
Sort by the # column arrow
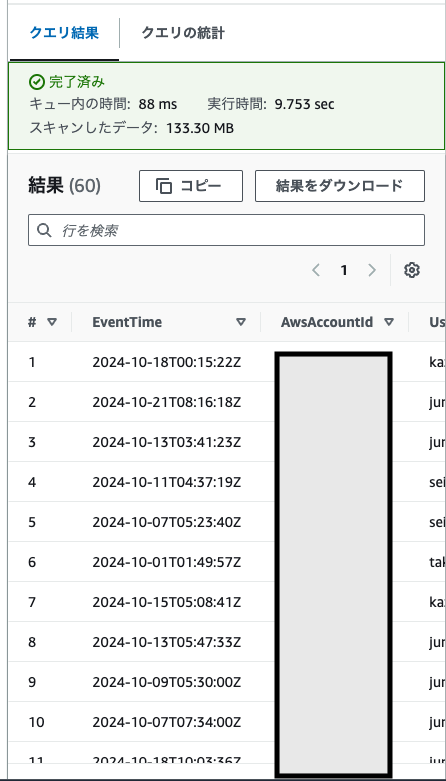click(51, 322)
